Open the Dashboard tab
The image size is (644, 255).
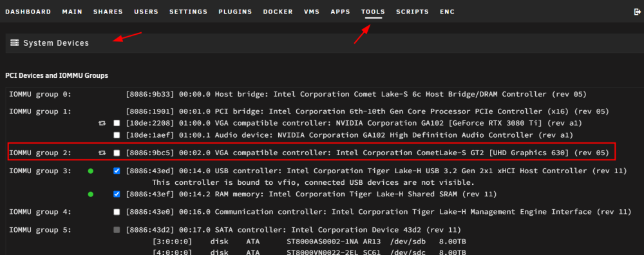click(x=28, y=12)
